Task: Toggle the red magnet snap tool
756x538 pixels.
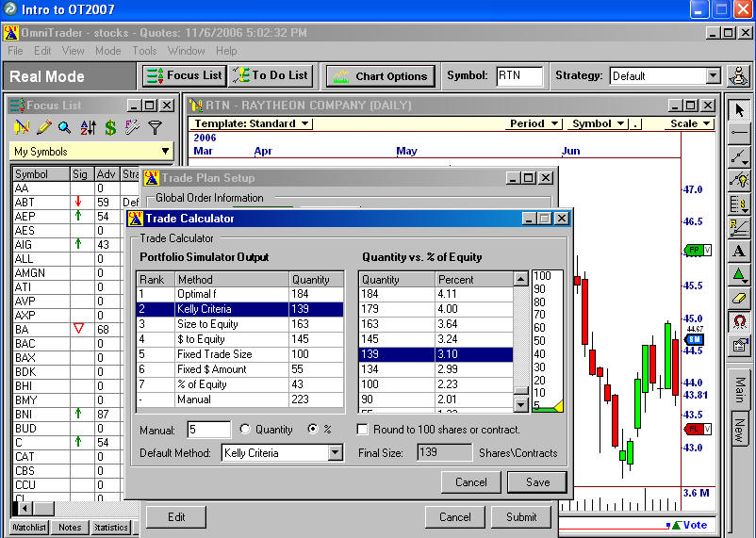Action: tap(739, 321)
